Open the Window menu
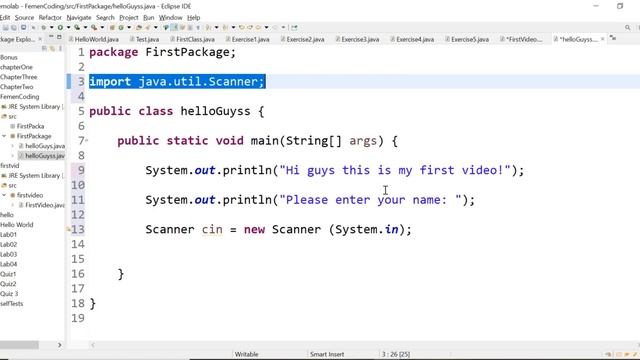 (x=170, y=18)
